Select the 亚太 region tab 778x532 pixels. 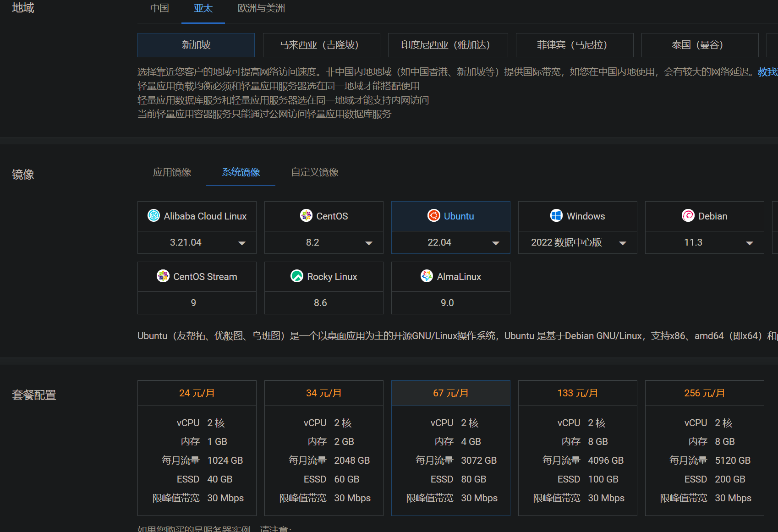(203, 8)
